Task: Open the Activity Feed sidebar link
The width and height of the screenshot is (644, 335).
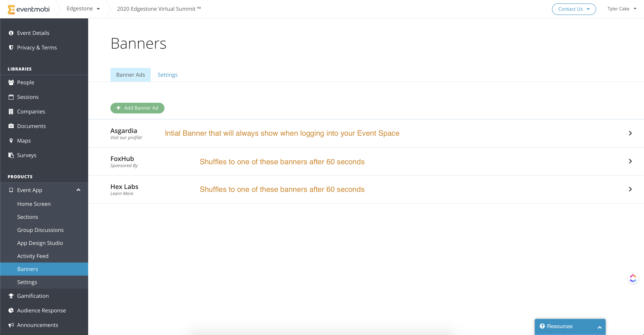Action: tap(33, 256)
